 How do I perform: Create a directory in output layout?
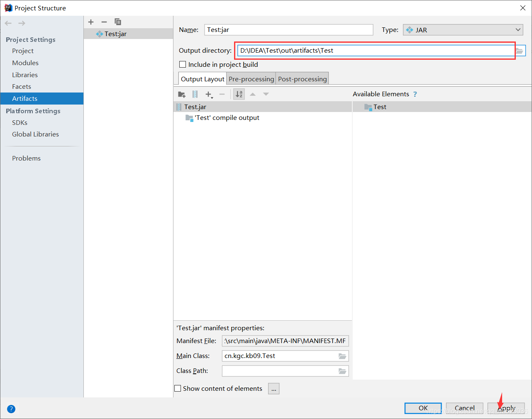coord(182,95)
